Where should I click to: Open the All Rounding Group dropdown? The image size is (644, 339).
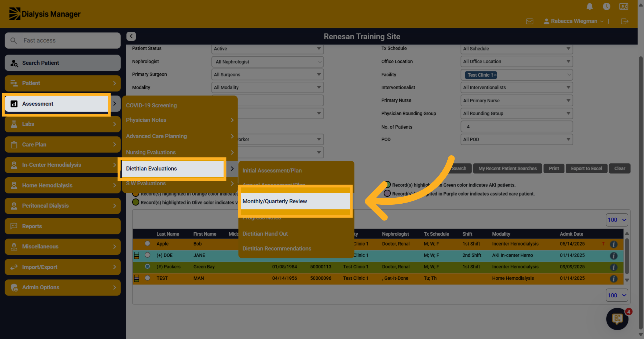pyautogui.click(x=517, y=113)
